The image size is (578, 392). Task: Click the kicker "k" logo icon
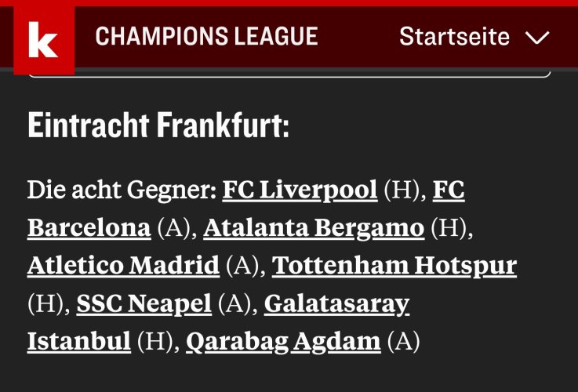point(44,40)
